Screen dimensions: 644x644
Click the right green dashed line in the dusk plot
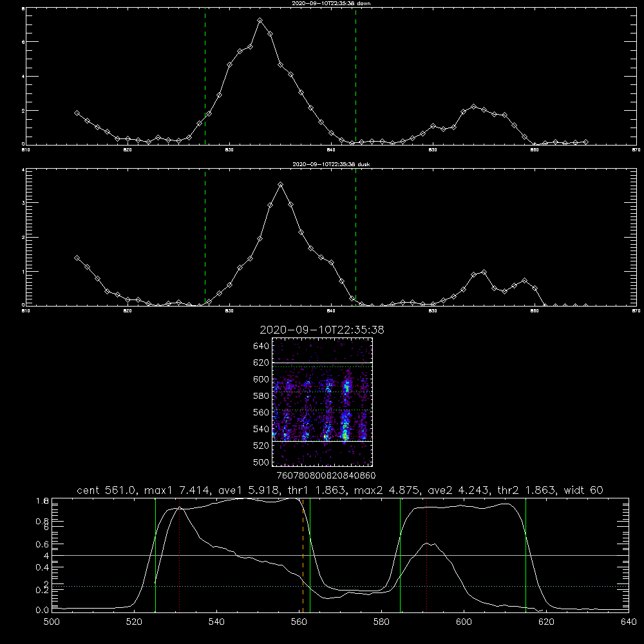click(x=355, y=238)
